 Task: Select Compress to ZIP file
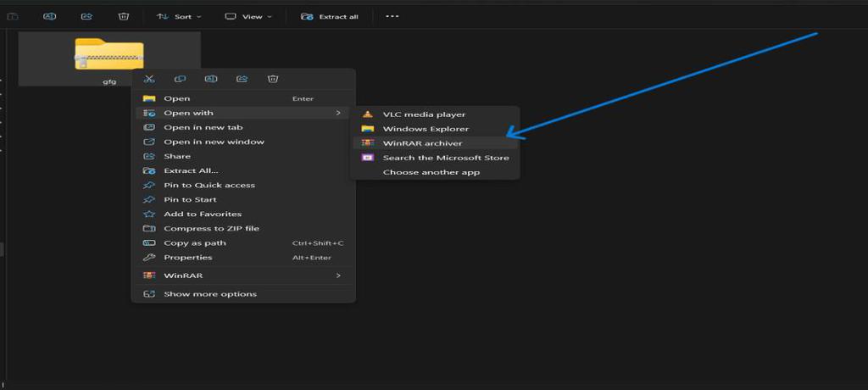[243, 228]
